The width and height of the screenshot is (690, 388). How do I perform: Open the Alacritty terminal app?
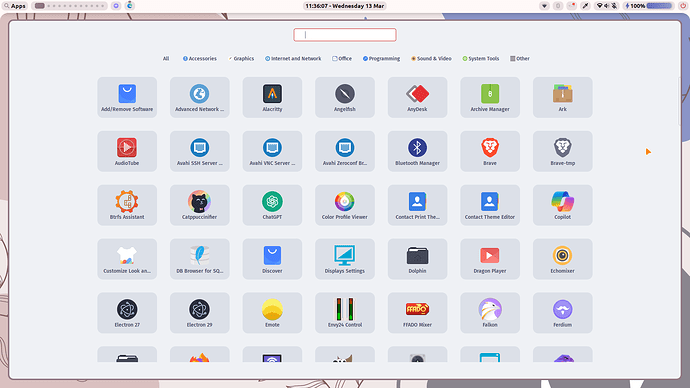coord(272,97)
